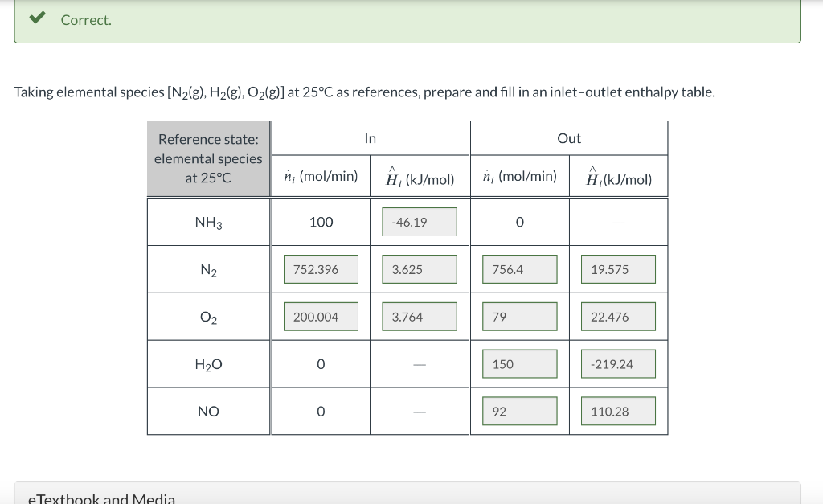Click the O2 inlet flow field showing 200.004
This screenshot has height=504, width=823.
[321, 317]
